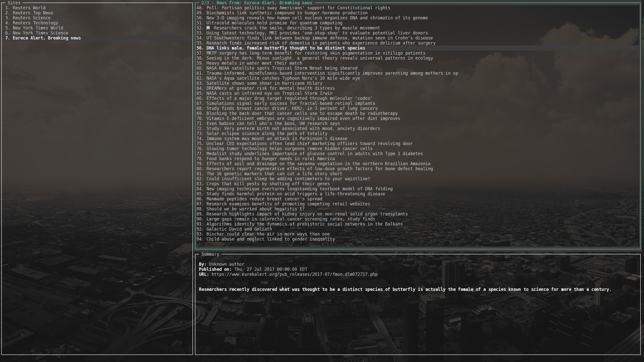The height and width of the screenshot is (362, 644).
Task: Click the Sites panel heading
Action: [14, 3]
